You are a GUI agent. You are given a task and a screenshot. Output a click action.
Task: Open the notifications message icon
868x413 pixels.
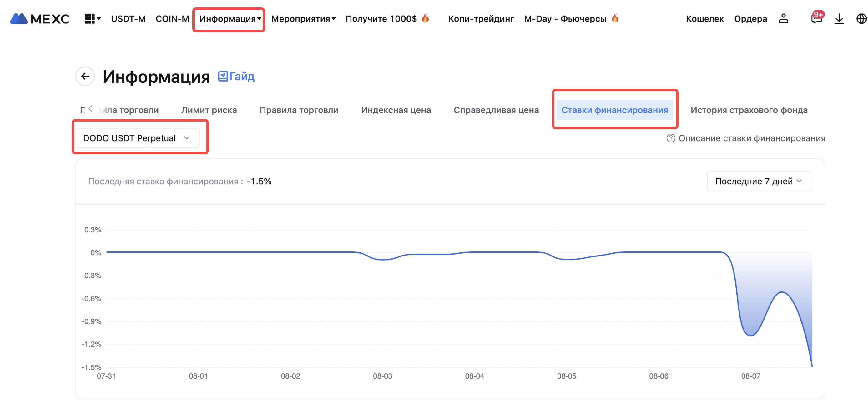816,19
